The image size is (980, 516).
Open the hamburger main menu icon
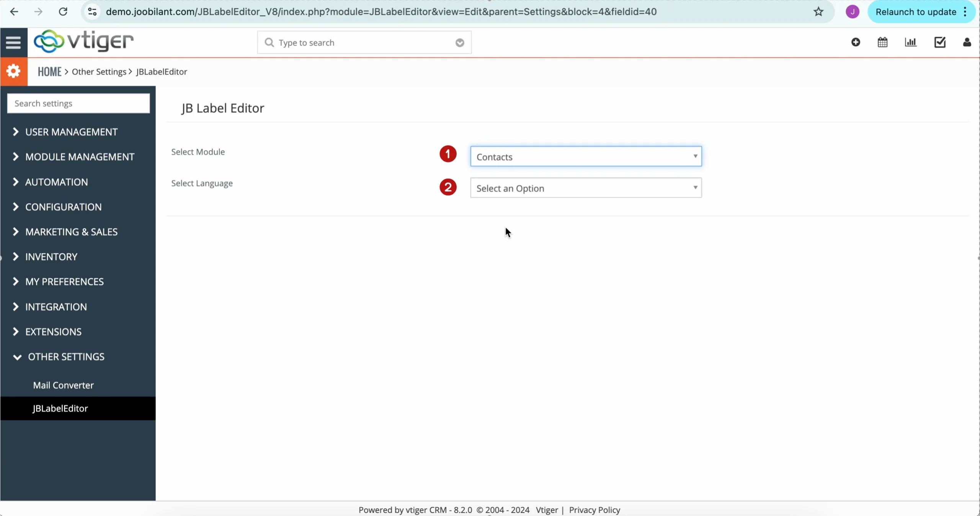click(x=13, y=42)
